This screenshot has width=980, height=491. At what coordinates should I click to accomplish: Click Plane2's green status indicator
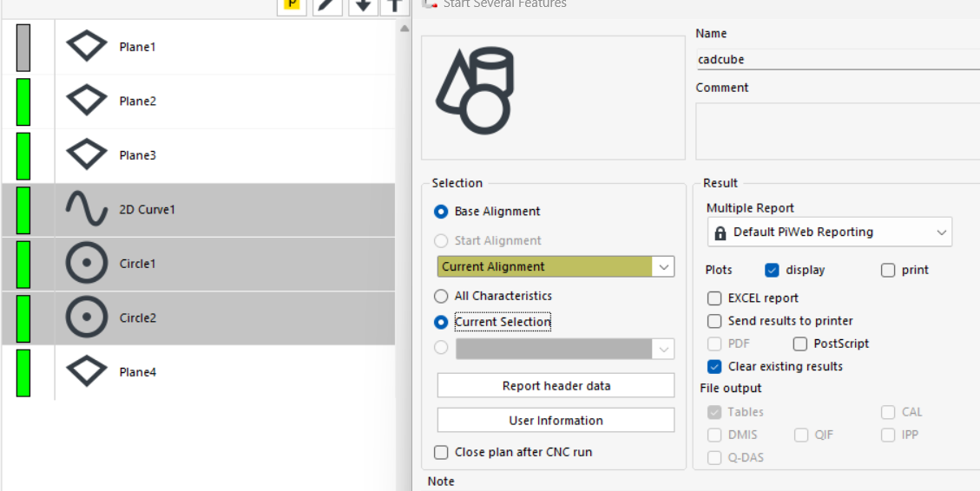click(x=23, y=101)
